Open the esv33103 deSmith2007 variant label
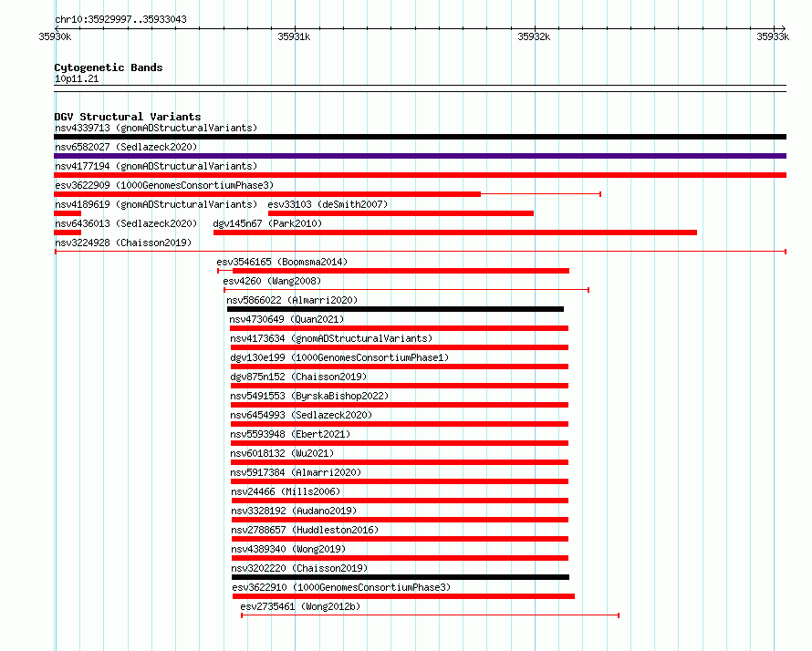The image size is (812, 651). pyautogui.click(x=328, y=204)
